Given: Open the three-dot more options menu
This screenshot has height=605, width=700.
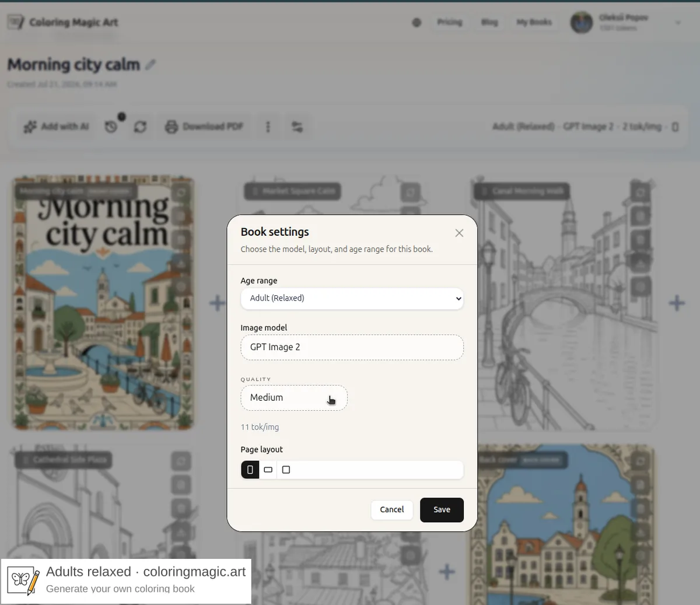Looking at the screenshot, I should (x=268, y=127).
